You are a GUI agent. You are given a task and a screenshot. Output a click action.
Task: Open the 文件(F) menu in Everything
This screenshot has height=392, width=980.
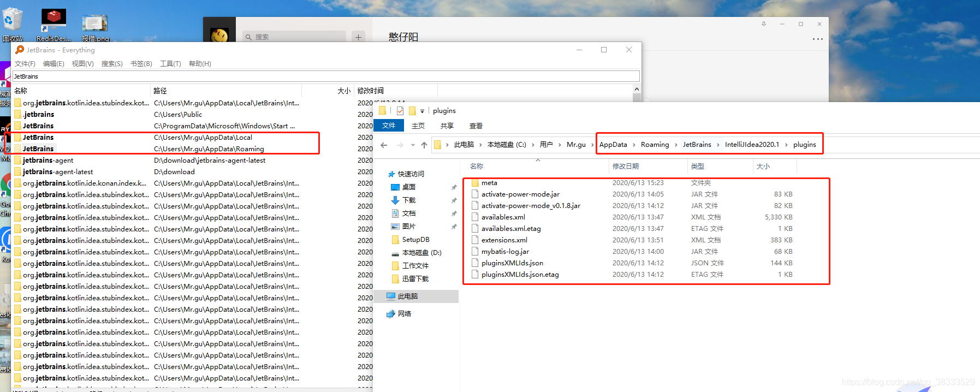(25, 64)
